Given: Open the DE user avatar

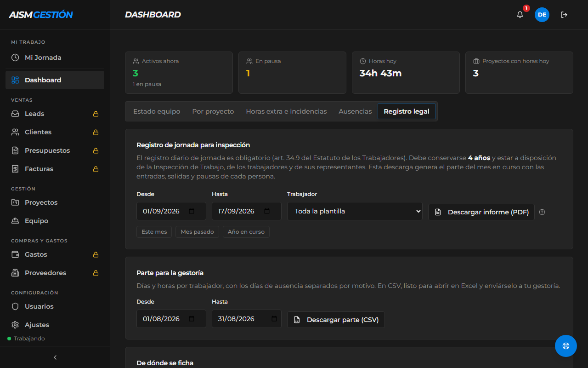Looking at the screenshot, I should click(x=542, y=15).
